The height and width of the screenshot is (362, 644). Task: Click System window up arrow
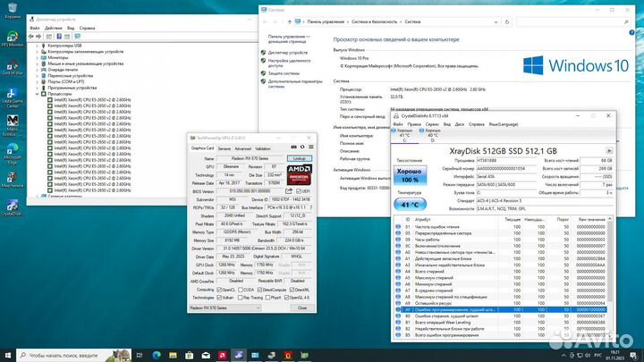point(290,21)
